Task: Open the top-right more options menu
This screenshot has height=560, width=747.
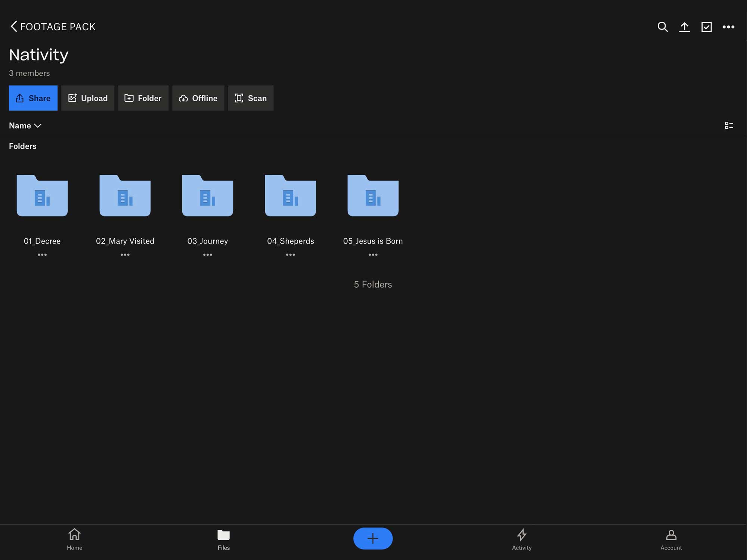Action: coord(728,27)
